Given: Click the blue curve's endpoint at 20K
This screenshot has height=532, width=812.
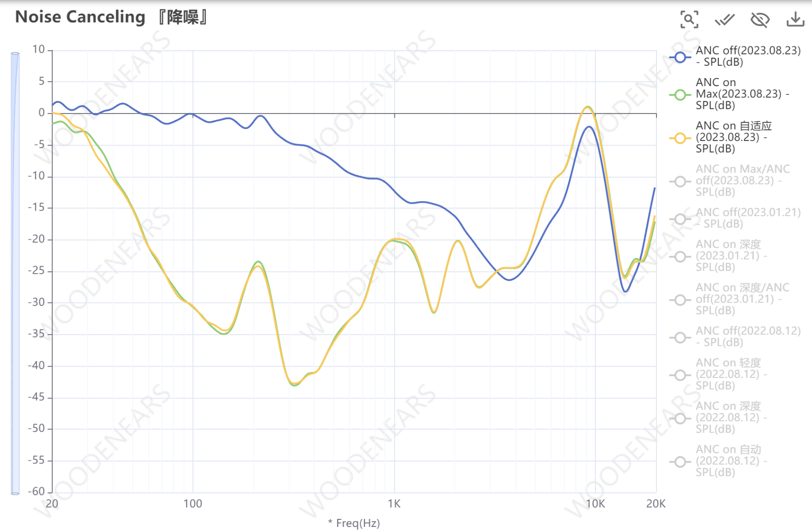Looking at the screenshot, I should 655,188.
